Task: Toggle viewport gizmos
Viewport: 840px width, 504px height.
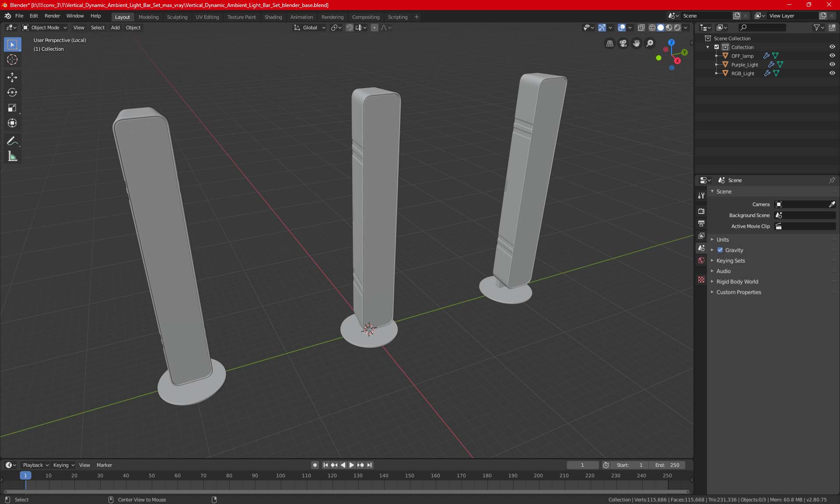Action: (602, 28)
